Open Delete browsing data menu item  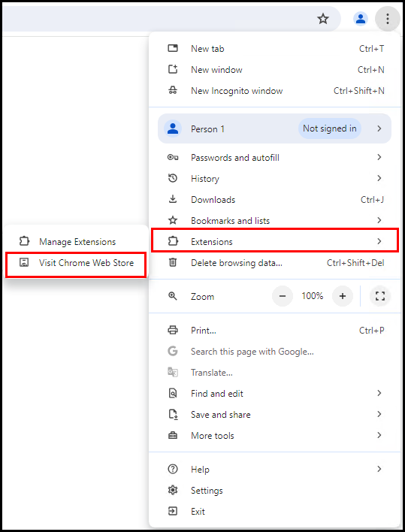point(275,262)
